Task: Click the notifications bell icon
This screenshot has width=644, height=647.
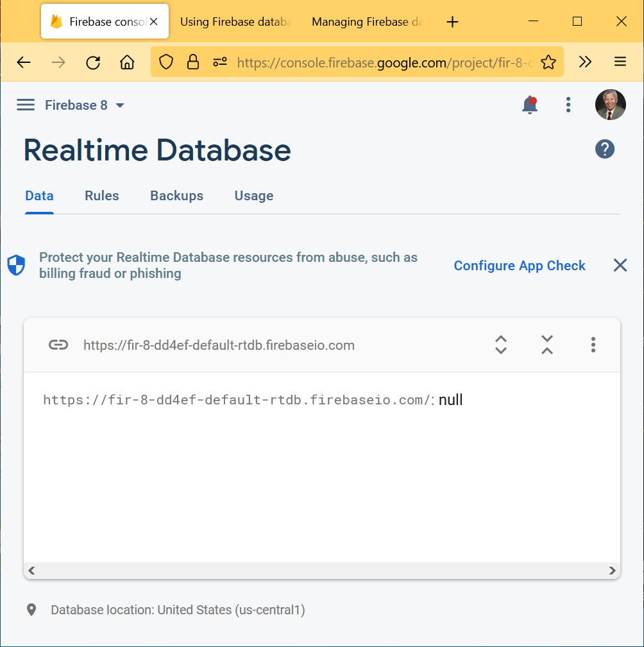Action: point(530,105)
